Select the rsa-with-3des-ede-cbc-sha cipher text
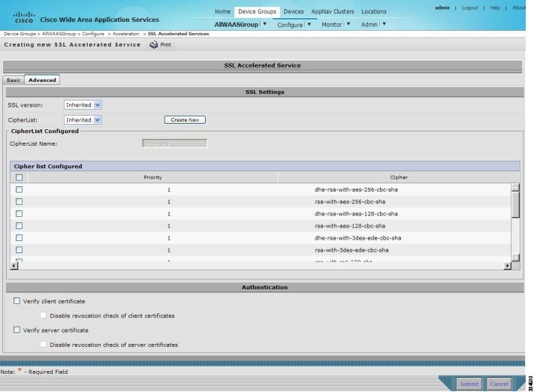534x392 pixels. 351,250
